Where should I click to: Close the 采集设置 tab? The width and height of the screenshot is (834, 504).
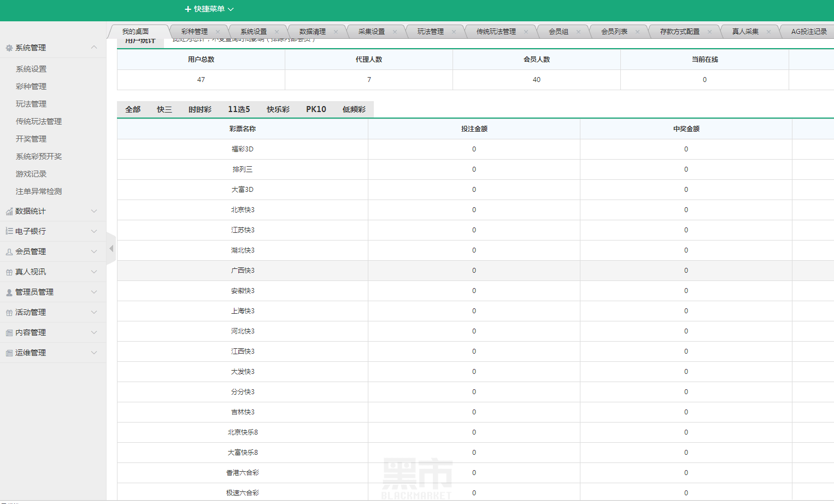click(x=395, y=32)
